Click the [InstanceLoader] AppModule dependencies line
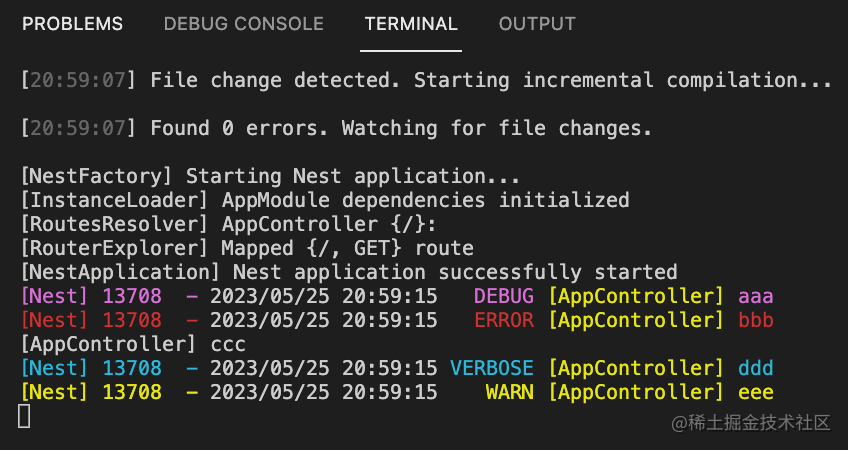Image resolution: width=848 pixels, height=450 pixels. 325,200
